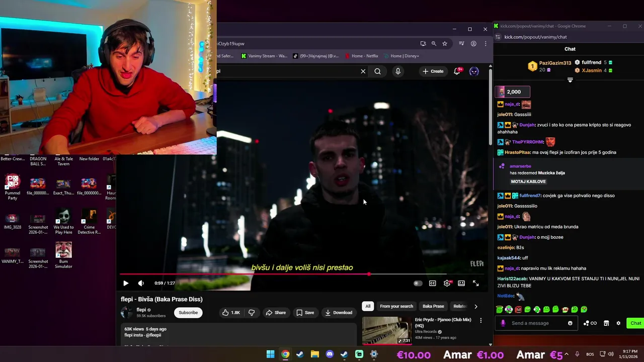Open flepi channel avatar

[x=126, y=313]
